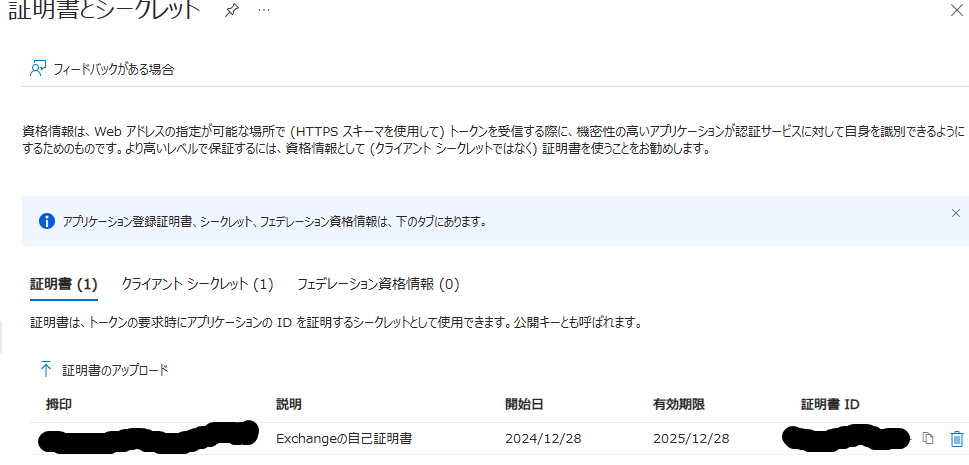Click the 有効期限 column header
Screen dimensions: 969x465
[x=679, y=405]
